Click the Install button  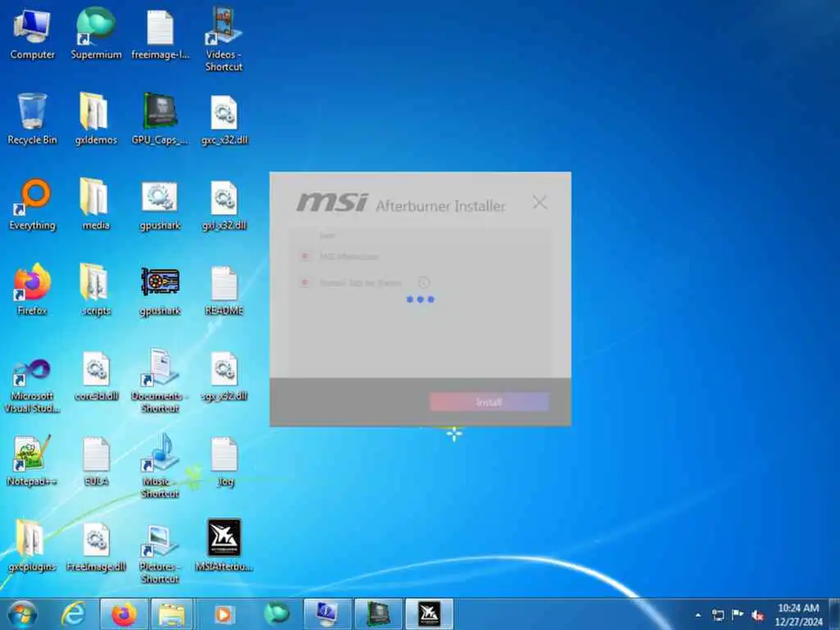[x=489, y=402]
